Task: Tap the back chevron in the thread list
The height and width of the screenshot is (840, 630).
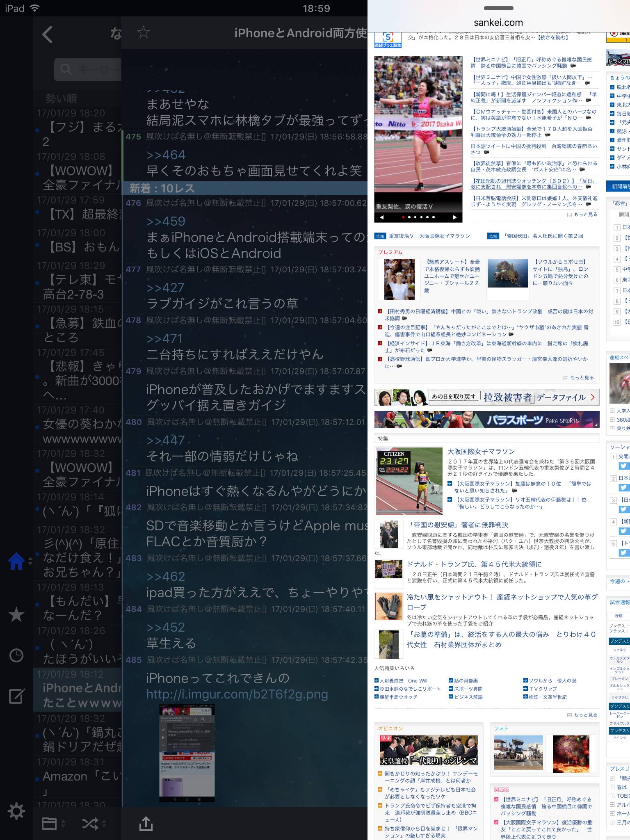Action: click(x=47, y=34)
